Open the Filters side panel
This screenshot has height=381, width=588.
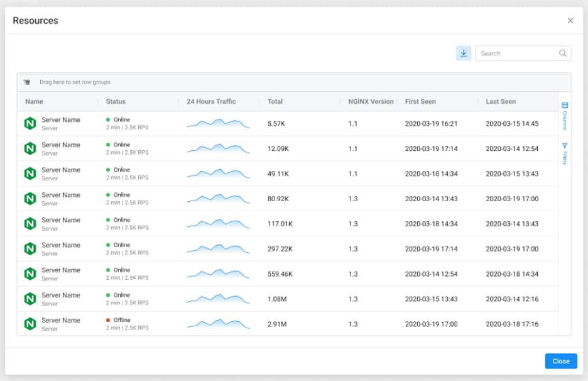point(564,153)
